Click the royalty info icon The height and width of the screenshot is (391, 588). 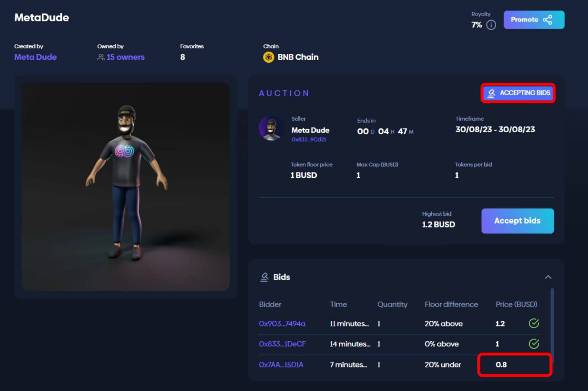(x=491, y=25)
